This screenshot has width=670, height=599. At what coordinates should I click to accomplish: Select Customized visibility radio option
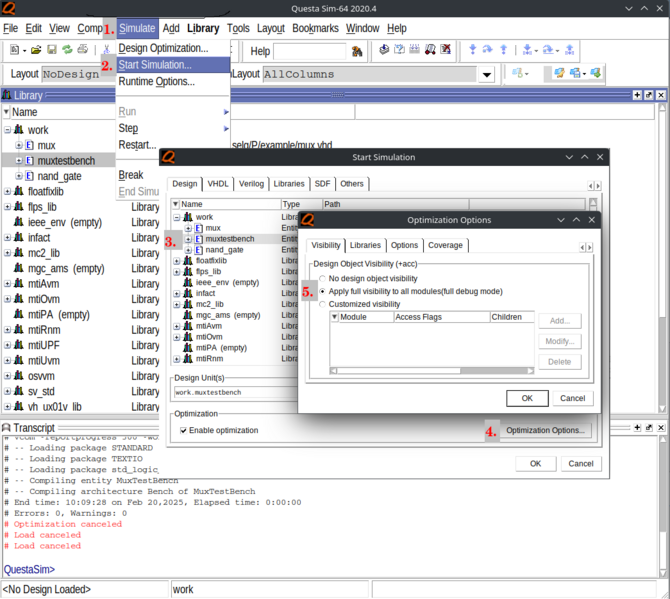pyautogui.click(x=323, y=304)
